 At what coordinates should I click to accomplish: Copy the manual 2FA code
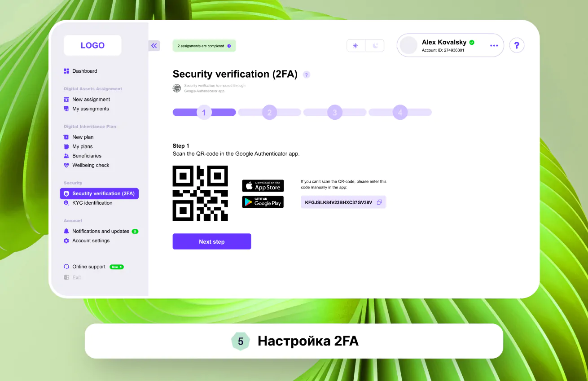[x=379, y=202]
